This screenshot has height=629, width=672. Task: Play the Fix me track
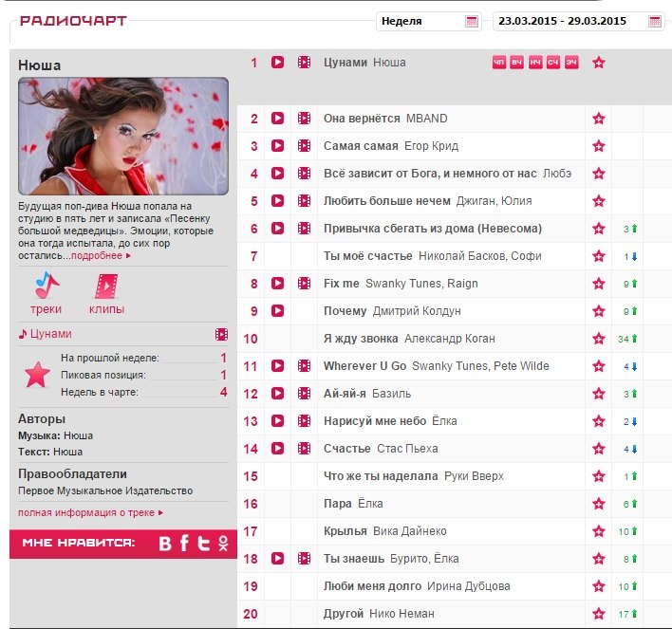[x=277, y=284]
